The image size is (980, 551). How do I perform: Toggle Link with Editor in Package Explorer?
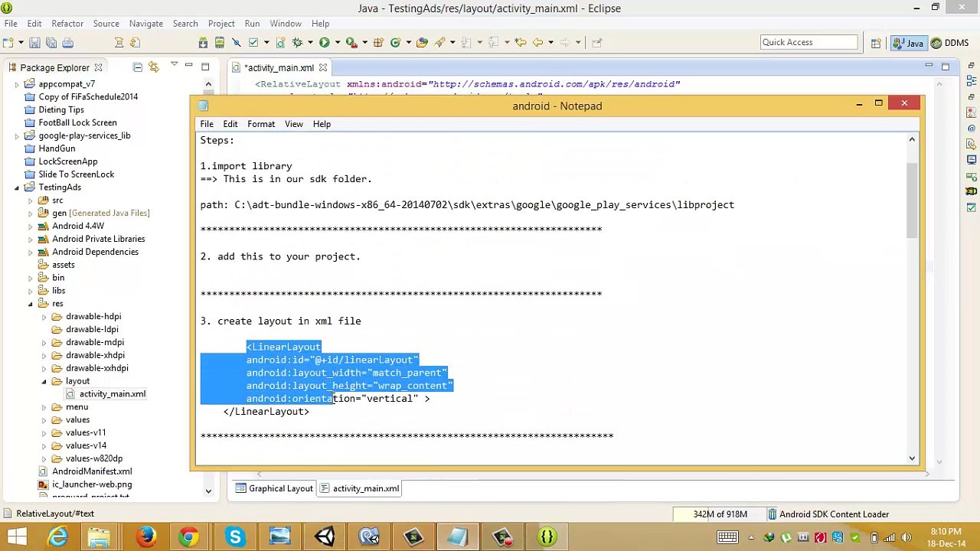pos(153,68)
